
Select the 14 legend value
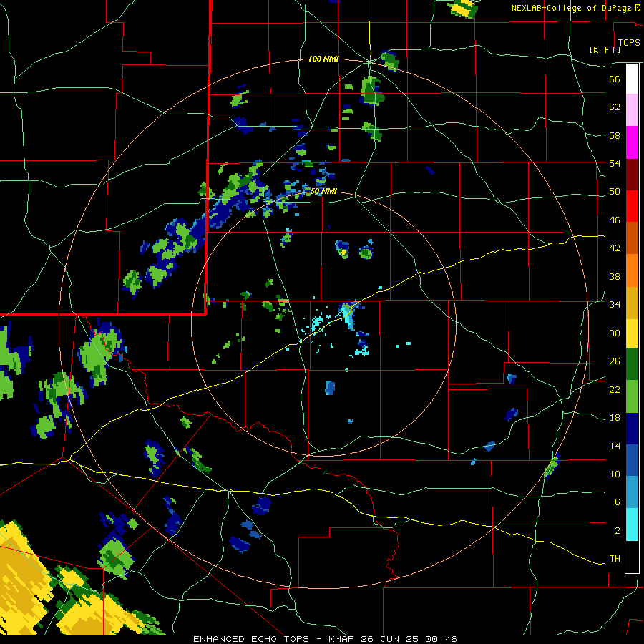click(x=615, y=446)
